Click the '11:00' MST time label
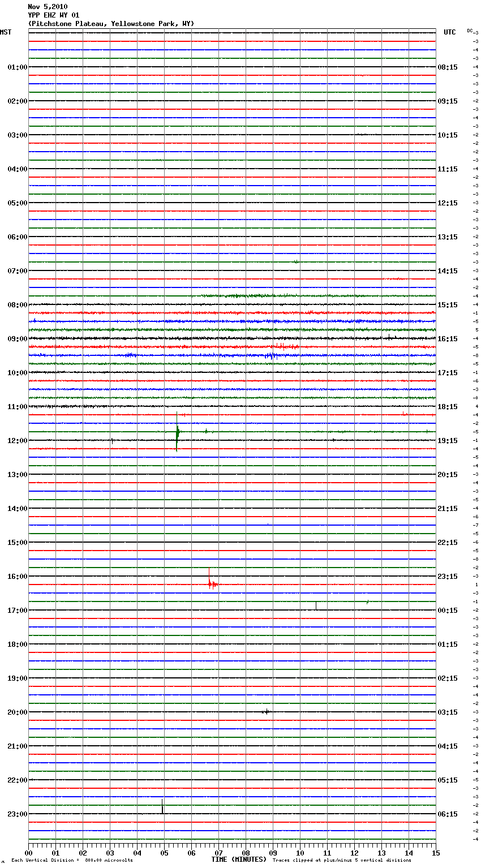481x868 pixels. [18, 407]
